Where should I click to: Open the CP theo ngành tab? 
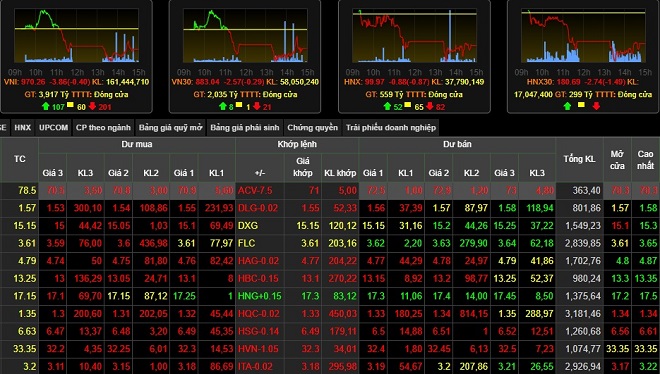coord(103,127)
